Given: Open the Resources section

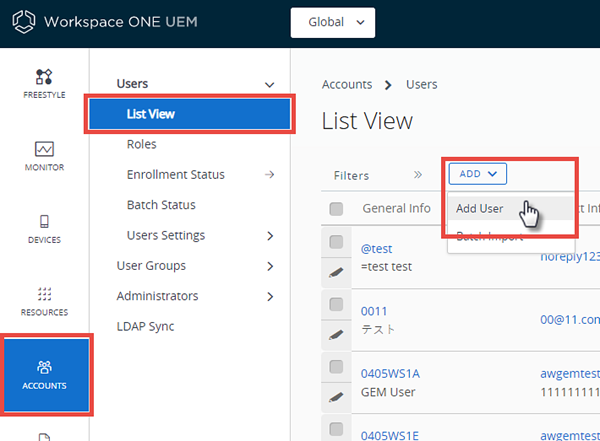Looking at the screenshot, I should (x=44, y=301).
